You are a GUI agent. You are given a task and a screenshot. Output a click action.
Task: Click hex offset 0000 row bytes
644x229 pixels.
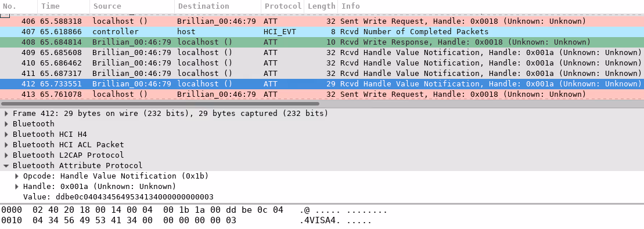[158, 210]
